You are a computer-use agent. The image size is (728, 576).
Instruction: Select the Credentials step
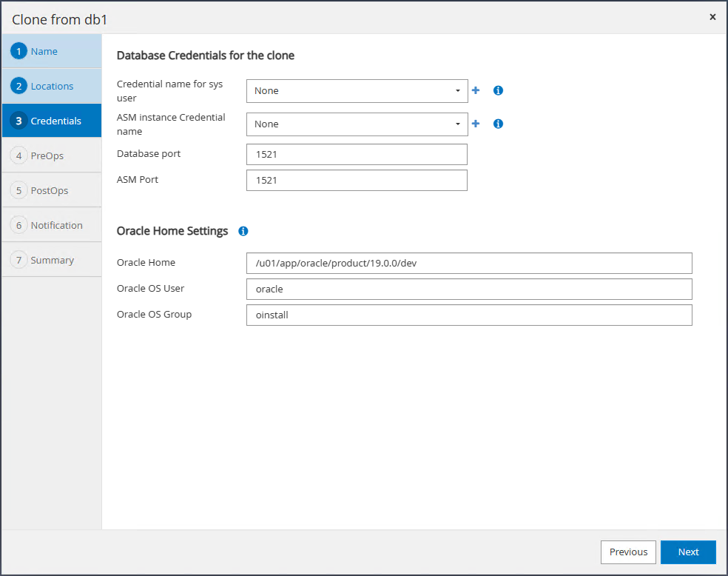[x=51, y=121]
